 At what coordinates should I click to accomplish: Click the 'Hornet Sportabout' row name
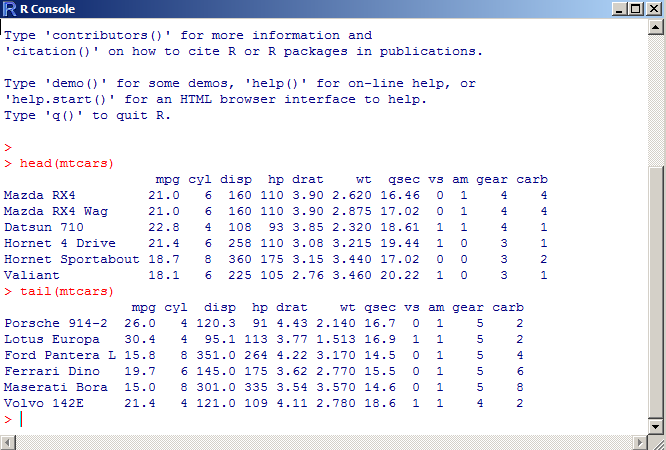[71, 259]
